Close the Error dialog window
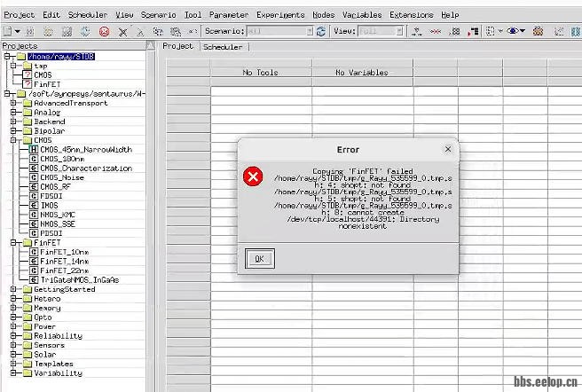Image resolution: width=582 pixels, height=392 pixels. (x=448, y=150)
